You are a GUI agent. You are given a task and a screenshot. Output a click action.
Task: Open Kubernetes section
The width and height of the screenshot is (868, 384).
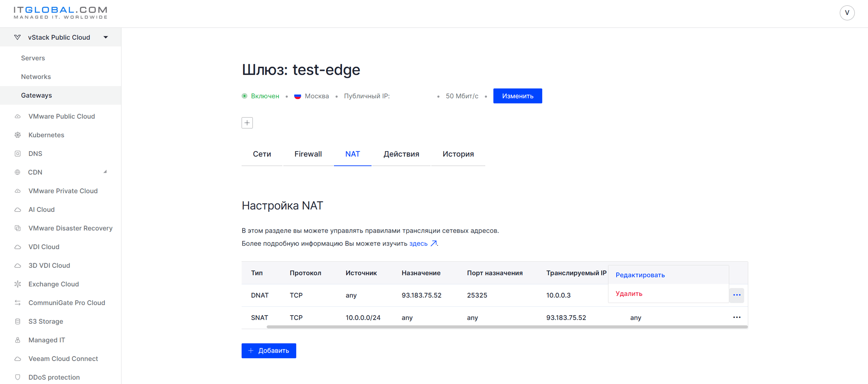point(46,135)
